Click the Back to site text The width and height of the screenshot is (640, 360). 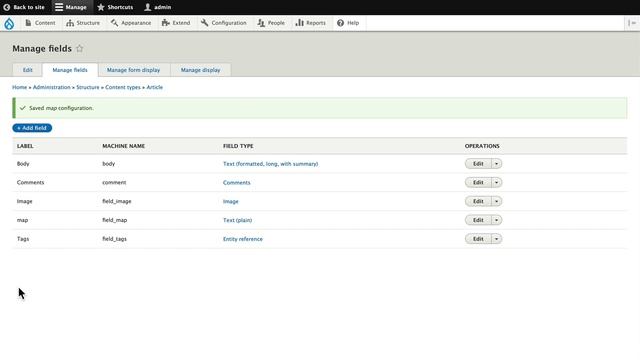click(29, 7)
